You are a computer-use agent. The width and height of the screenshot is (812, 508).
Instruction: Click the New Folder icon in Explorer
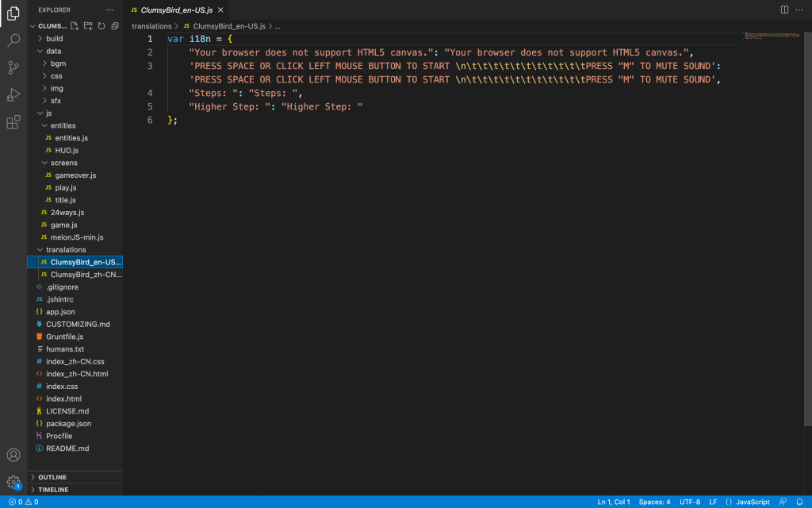tap(87, 26)
